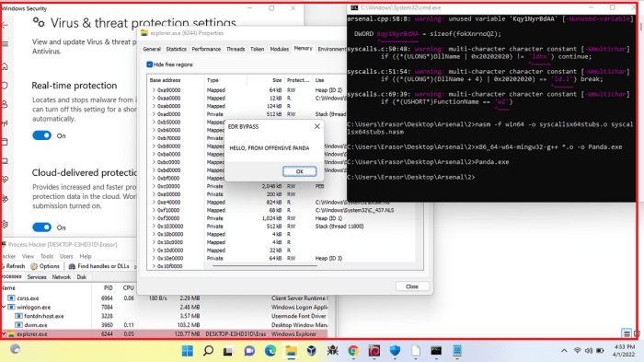Viewport: 644px width, 362px height.
Task: Click the Refresh toolbar button in Process Hacker
Action: tap(13, 266)
